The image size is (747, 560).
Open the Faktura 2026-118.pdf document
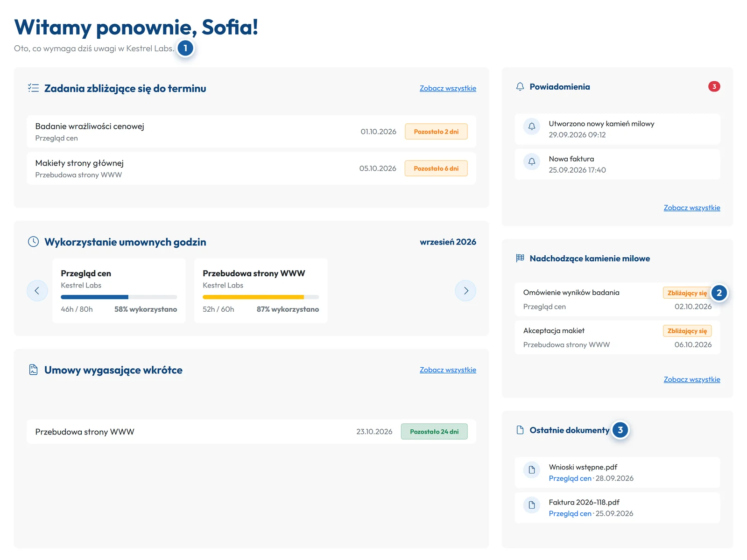click(x=617, y=508)
